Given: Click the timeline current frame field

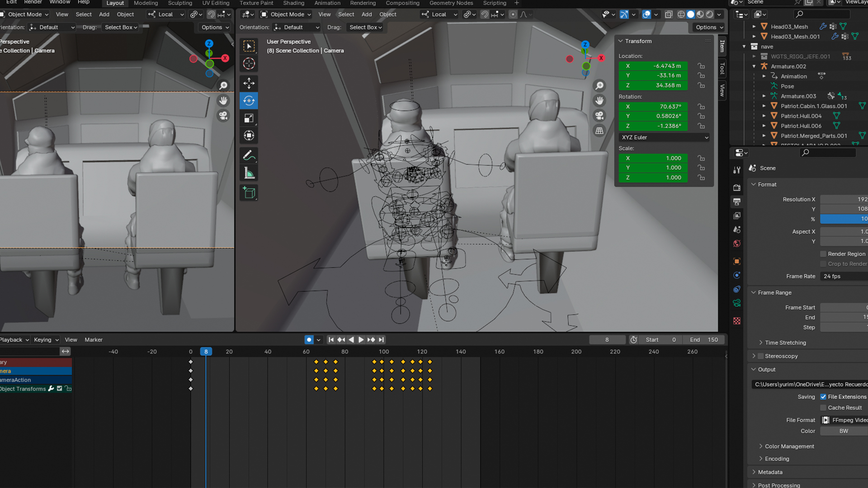Looking at the screenshot, I should [607, 340].
